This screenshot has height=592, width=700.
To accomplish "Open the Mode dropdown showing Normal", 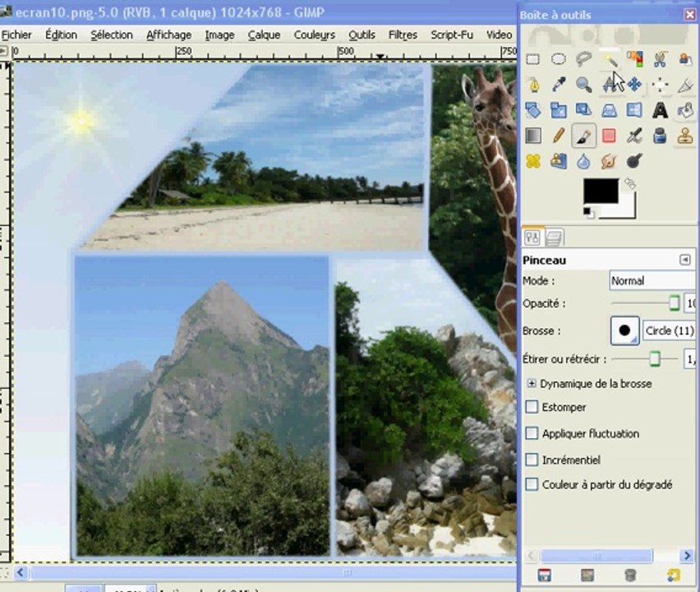I will click(x=652, y=281).
